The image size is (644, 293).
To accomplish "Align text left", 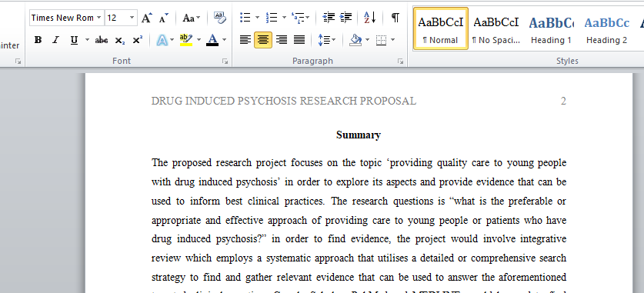I will [x=245, y=40].
